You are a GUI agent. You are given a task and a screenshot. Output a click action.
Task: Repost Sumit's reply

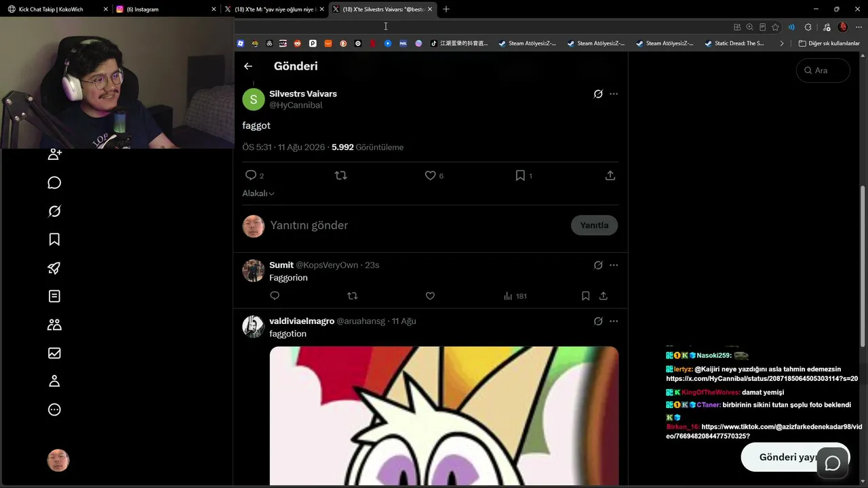(x=352, y=296)
